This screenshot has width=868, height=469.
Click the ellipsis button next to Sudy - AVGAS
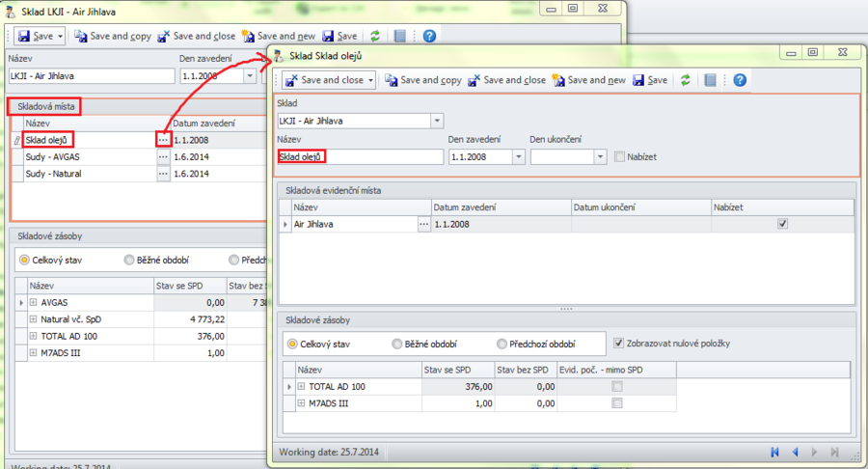163,156
